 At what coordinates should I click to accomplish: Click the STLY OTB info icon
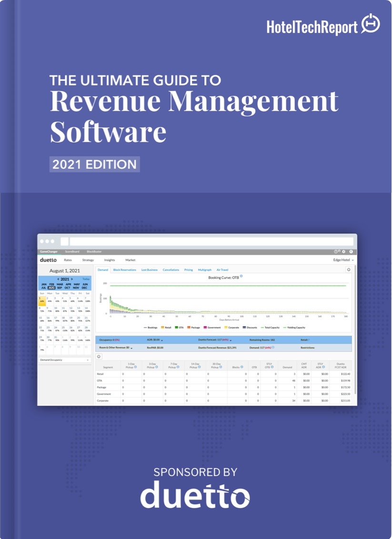272,367
